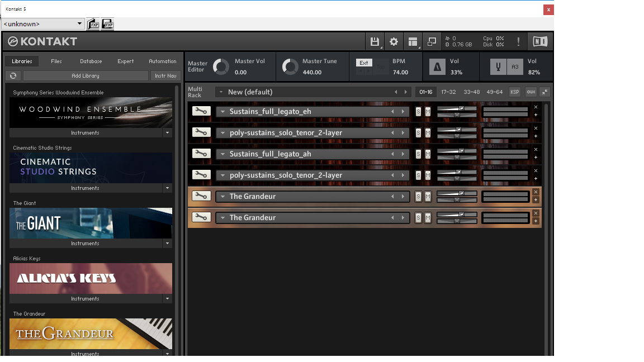Open the Multi Rack New (default) dropdown arrow
The width and height of the screenshot is (644, 362).
pyautogui.click(x=221, y=92)
